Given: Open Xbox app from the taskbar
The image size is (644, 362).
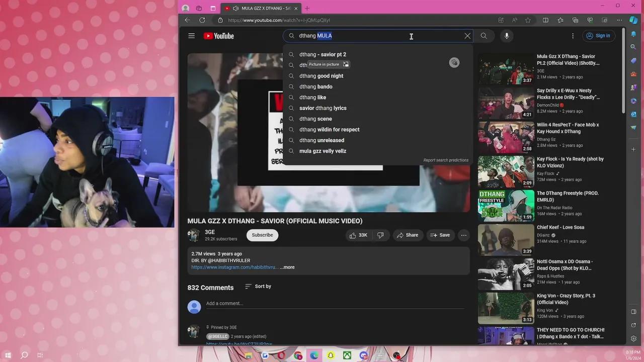Looking at the screenshot, I should pos(347,355).
